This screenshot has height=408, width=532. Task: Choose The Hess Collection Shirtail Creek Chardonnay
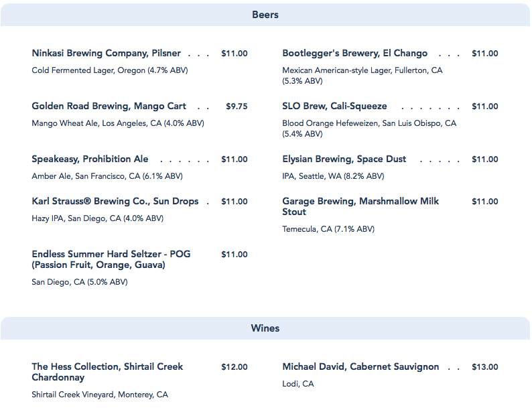pyautogui.click(x=107, y=372)
